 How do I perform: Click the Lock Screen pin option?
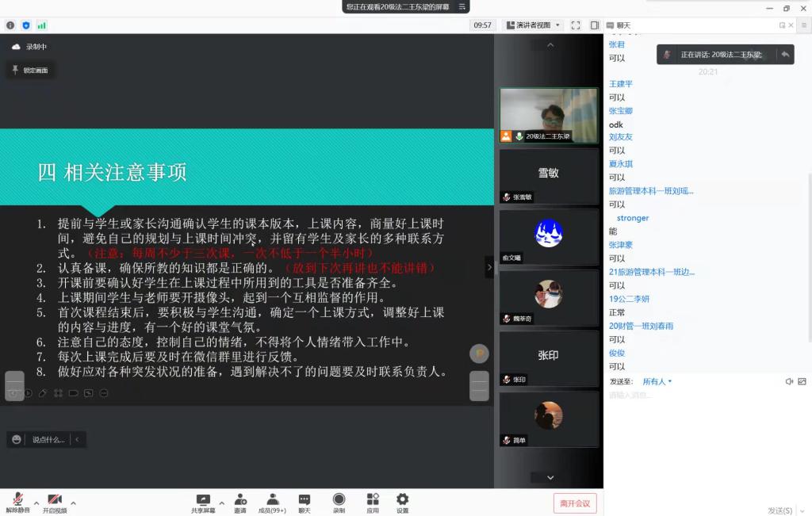point(30,71)
